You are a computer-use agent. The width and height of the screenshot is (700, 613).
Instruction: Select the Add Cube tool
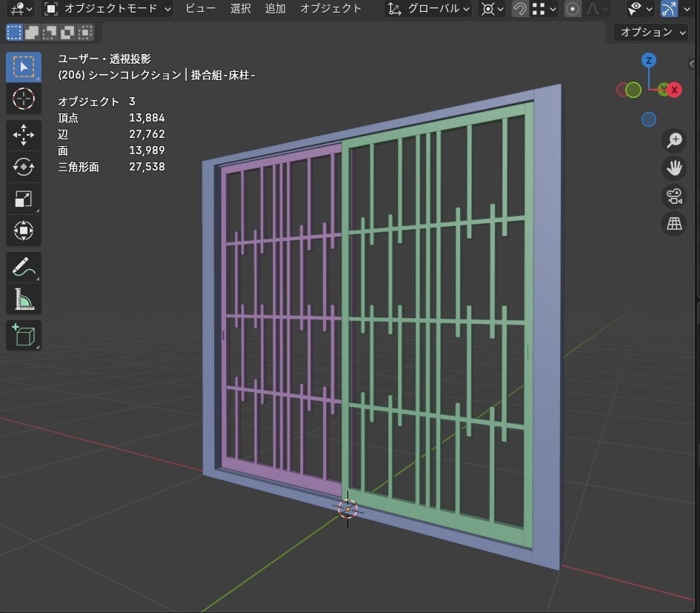pyautogui.click(x=24, y=335)
